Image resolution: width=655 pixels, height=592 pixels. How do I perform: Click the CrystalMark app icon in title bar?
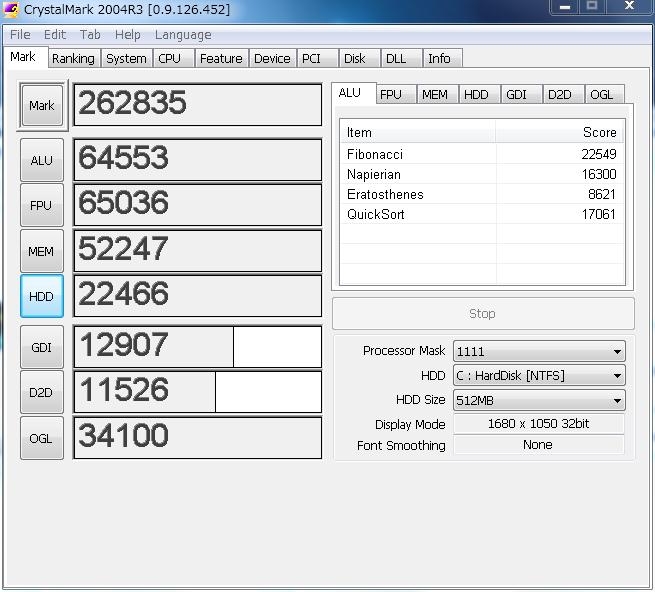point(11,9)
